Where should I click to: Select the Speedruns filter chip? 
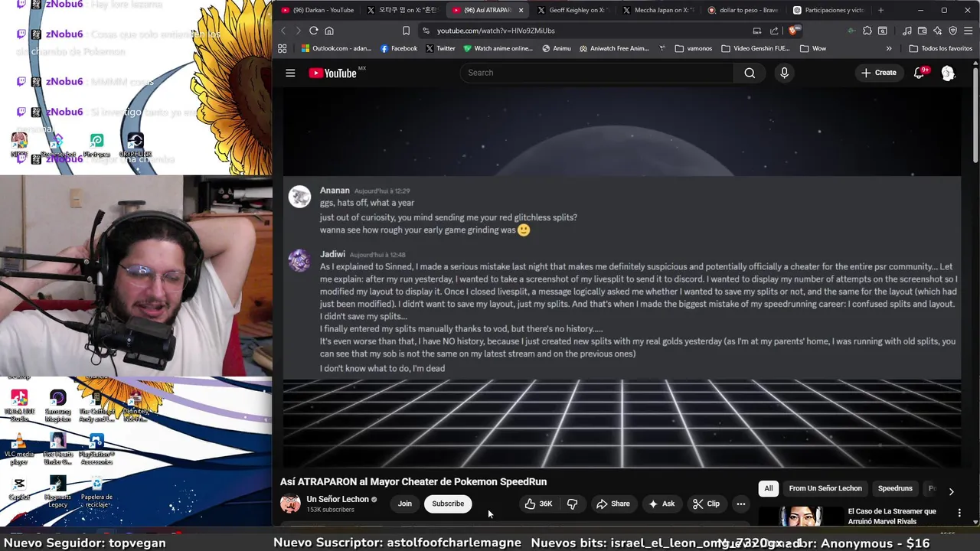point(894,488)
